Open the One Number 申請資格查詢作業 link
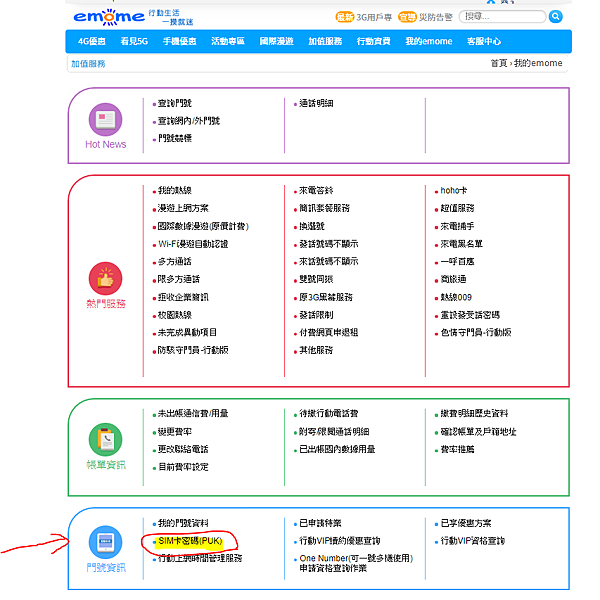The width and height of the screenshot is (600, 600). pyautogui.click(x=356, y=563)
